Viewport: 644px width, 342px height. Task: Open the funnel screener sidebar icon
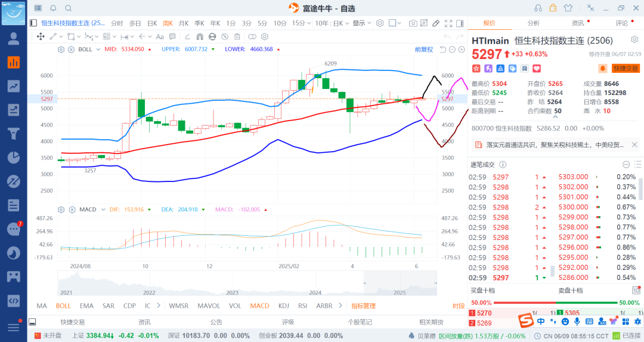[x=14, y=134]
